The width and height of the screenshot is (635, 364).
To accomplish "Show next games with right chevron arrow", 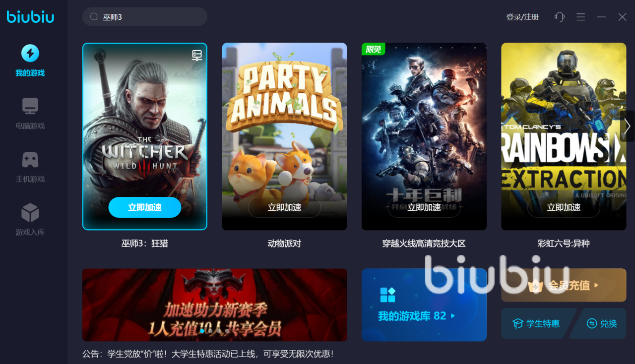I will pos(627,126).
